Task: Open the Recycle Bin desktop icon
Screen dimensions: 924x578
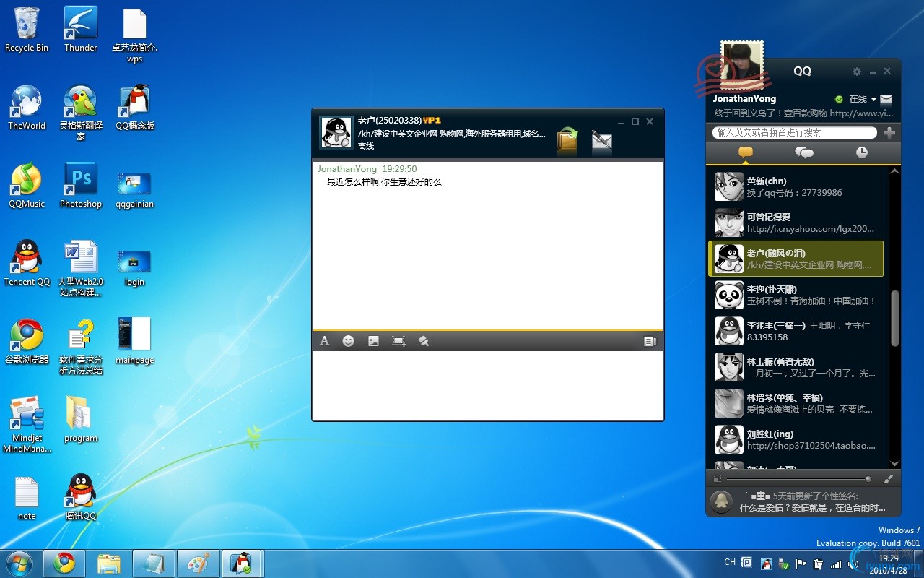Action: 27,30
